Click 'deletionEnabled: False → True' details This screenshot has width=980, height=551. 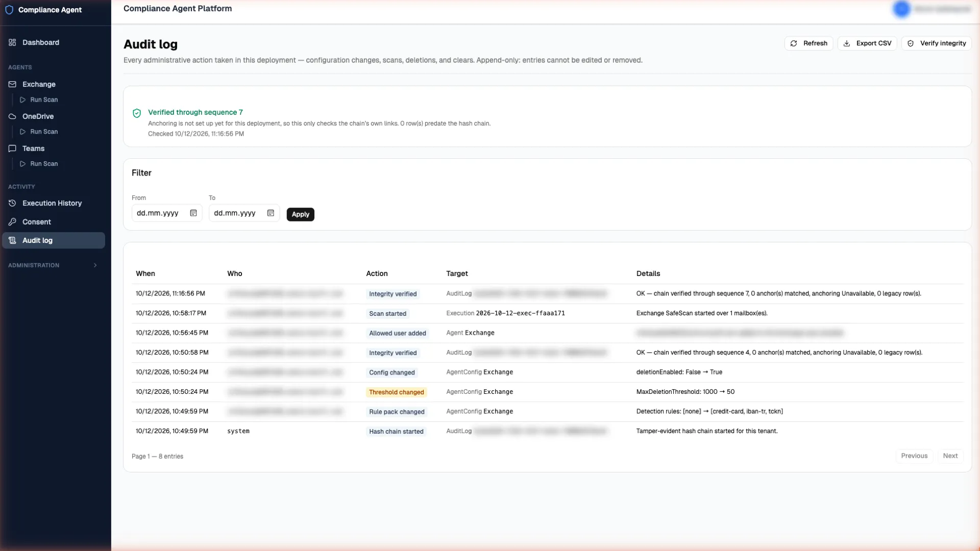679,372
